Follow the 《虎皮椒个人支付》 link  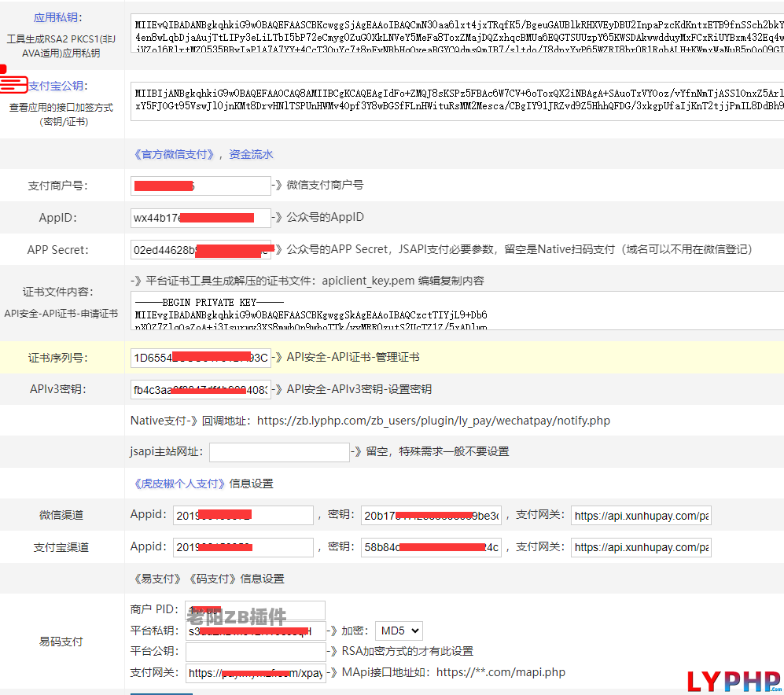click(179, 484)
